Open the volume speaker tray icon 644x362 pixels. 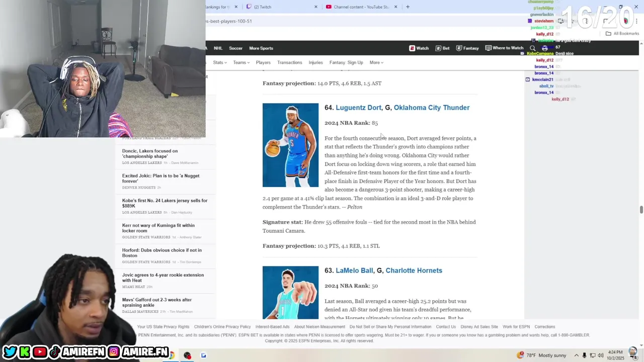click(x=600, y=355)
